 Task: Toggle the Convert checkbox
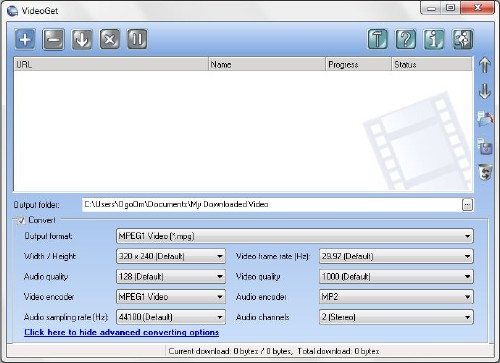click(x=22, y=220)
